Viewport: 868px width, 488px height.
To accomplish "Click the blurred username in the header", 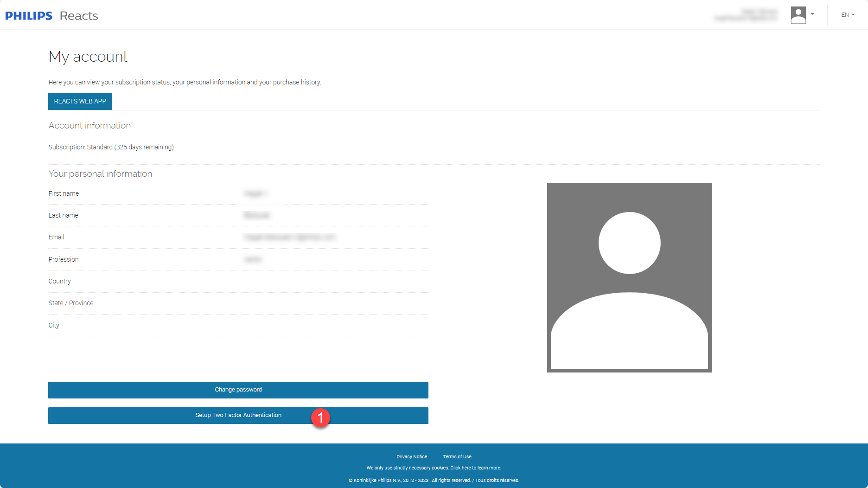I will 746,15.
